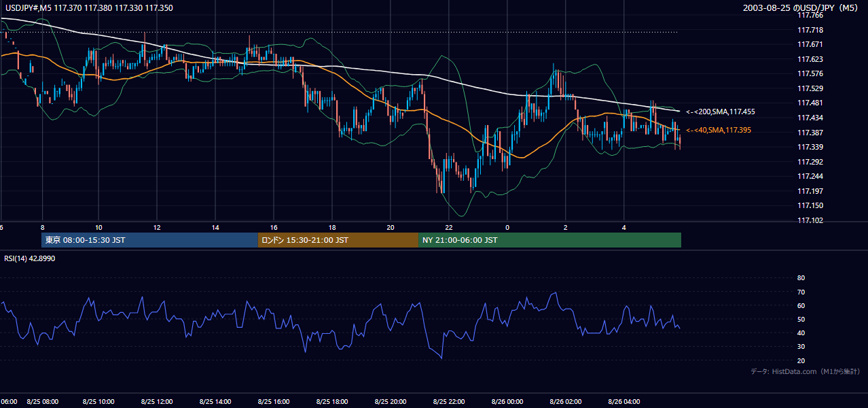The width and height of the screenshot is (868, 408).
Task: Click hour tick 18 under price chart
Action: [x=332, y=227]
